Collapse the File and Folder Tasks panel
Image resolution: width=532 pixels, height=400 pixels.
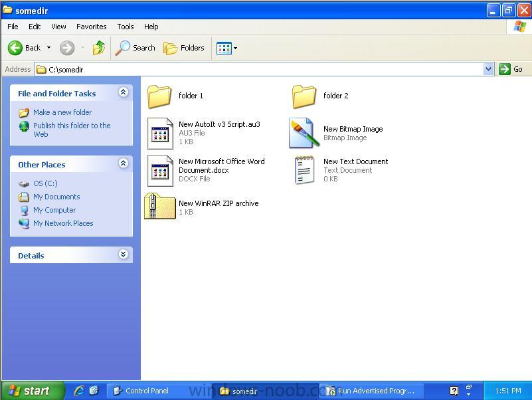coord(123,92)
